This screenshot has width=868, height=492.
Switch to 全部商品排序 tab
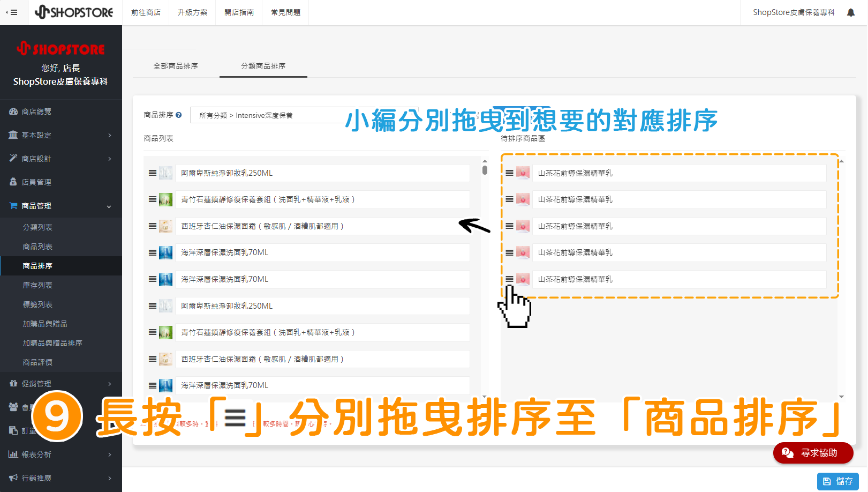point(176,66)
